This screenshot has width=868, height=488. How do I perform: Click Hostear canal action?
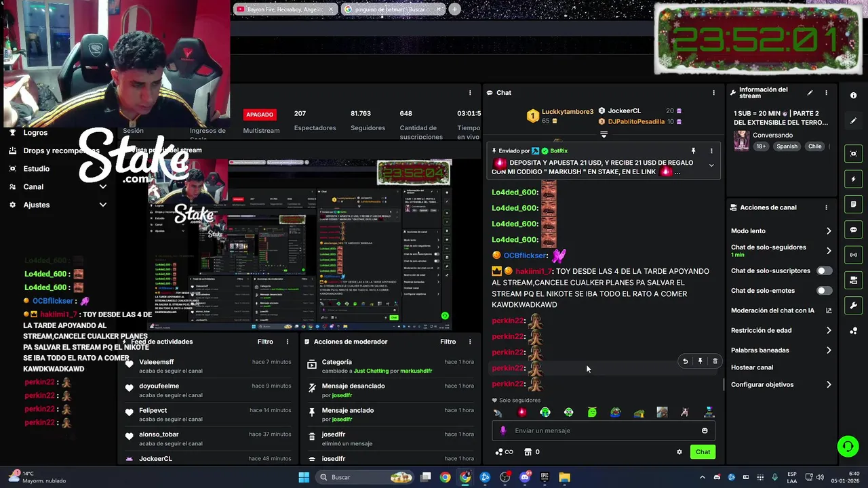[x=752, y=367]
